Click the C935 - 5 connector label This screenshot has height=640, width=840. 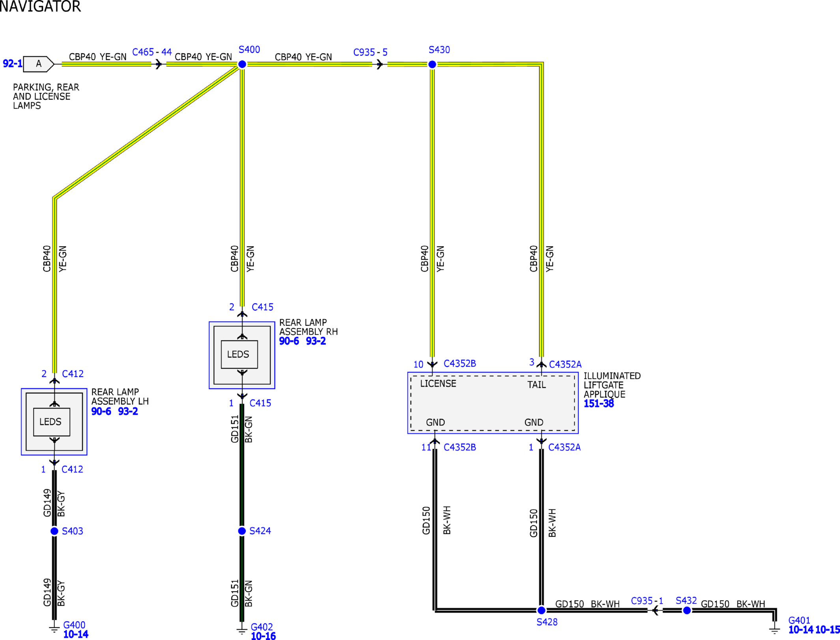(x=370, y=52)
